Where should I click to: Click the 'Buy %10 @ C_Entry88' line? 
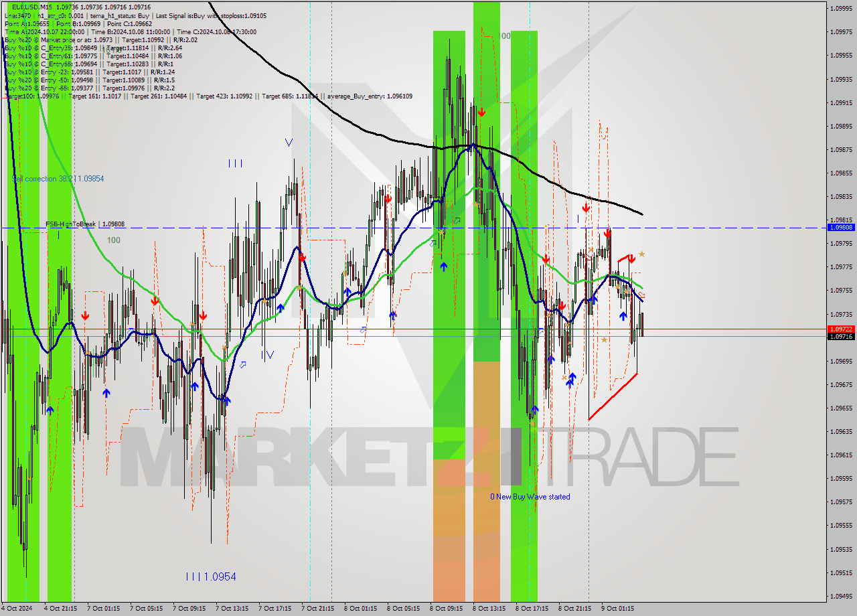(88, 64)
